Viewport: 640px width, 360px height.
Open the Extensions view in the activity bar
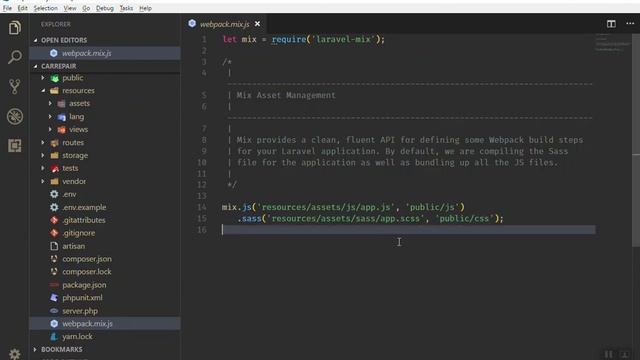(15, 146)
